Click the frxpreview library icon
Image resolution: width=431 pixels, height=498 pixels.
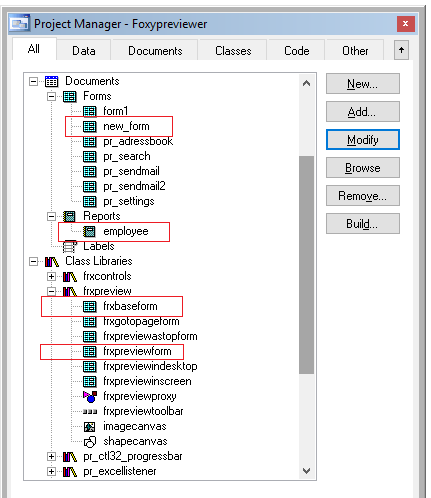pyautogui.click(x=70, y=291)
